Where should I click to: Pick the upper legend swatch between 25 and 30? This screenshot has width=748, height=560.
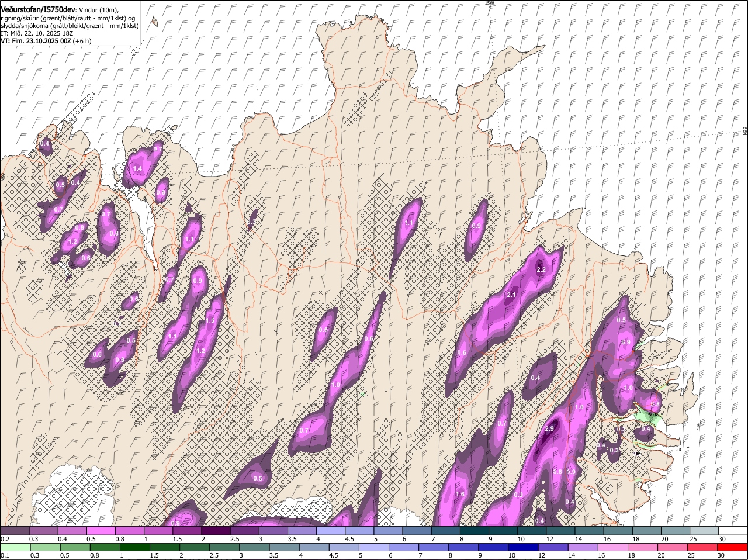tap(704, 530)
